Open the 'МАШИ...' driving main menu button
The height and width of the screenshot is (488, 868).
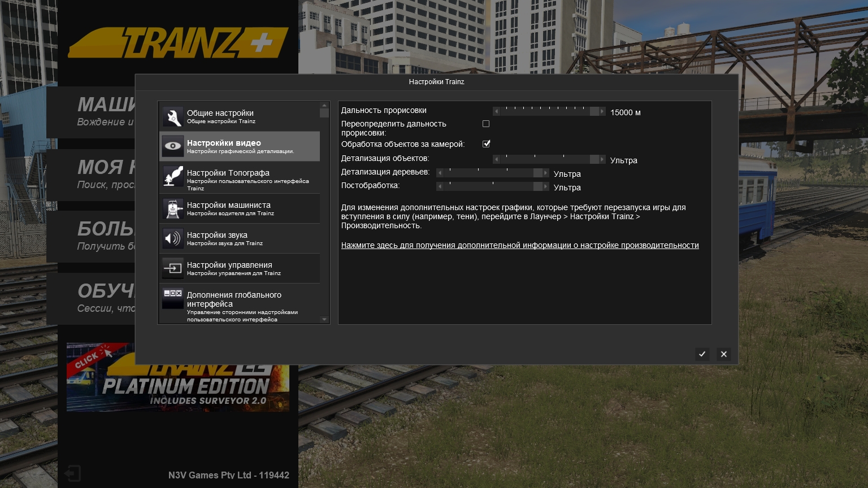click(92, 112)
